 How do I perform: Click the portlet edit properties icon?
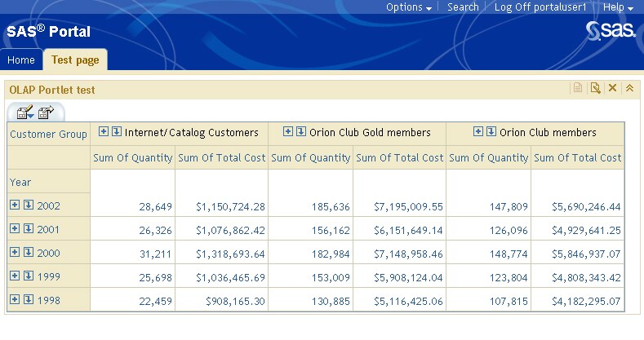point(595,88)
